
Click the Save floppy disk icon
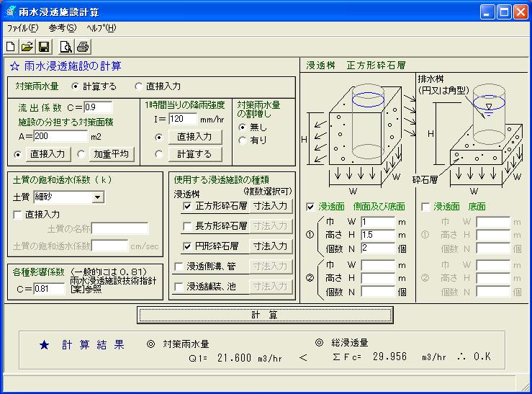click(43, 47)
